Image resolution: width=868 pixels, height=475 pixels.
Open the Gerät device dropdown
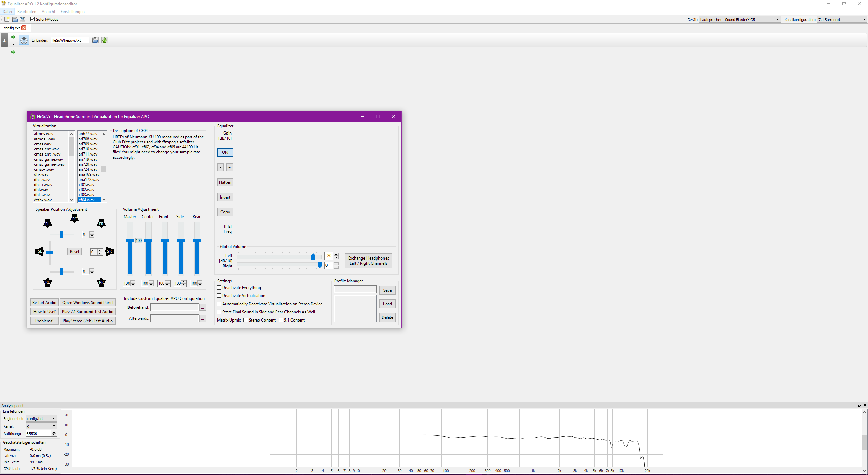point(739,20)
